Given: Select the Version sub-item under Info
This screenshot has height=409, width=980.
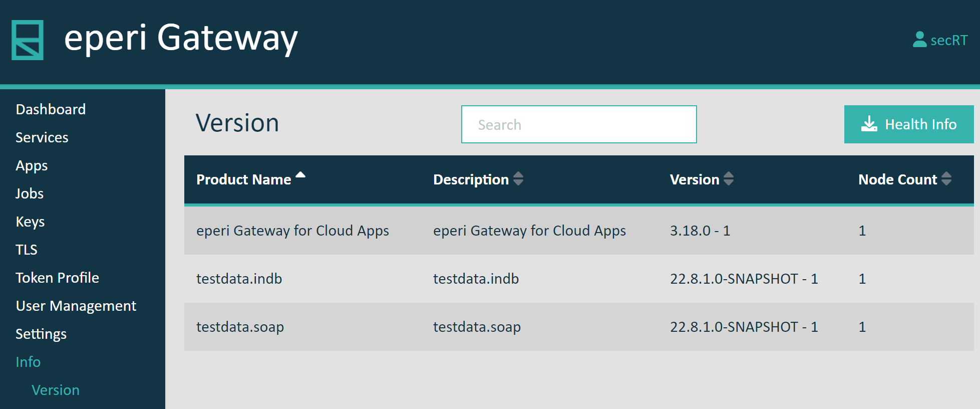Looking at the screenshot, I should tap(56, 390).
